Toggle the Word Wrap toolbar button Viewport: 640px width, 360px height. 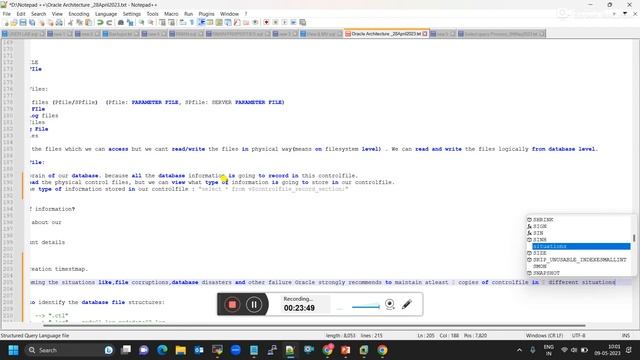183,22
